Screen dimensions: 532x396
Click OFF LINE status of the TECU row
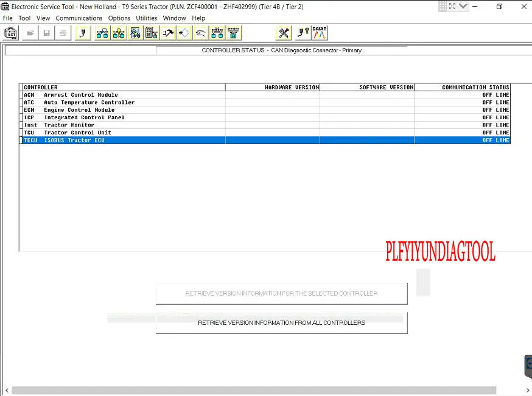point(495,140)
